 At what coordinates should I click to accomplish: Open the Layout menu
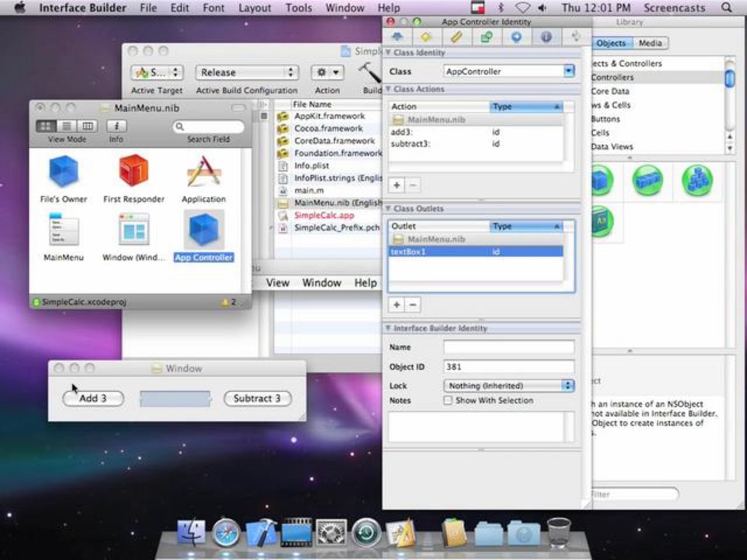255,8
